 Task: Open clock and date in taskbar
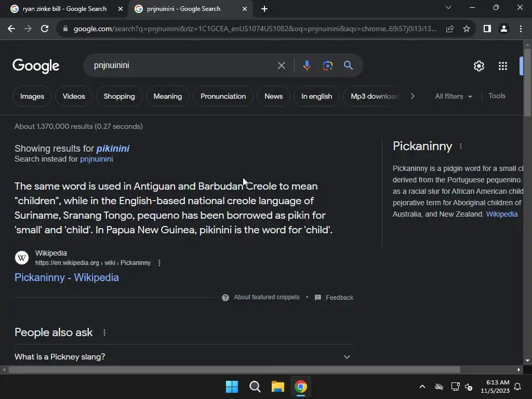[495, 387]
